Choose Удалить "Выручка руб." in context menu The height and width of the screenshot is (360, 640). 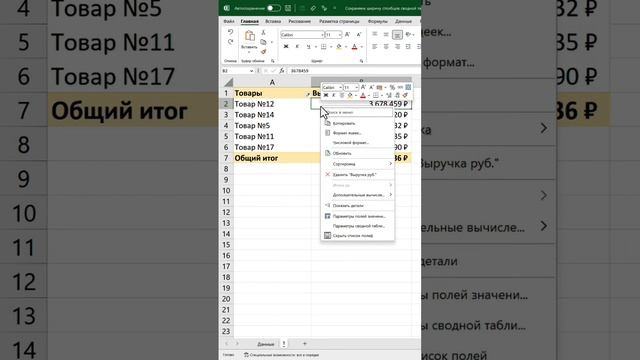[x=358, y=175]
